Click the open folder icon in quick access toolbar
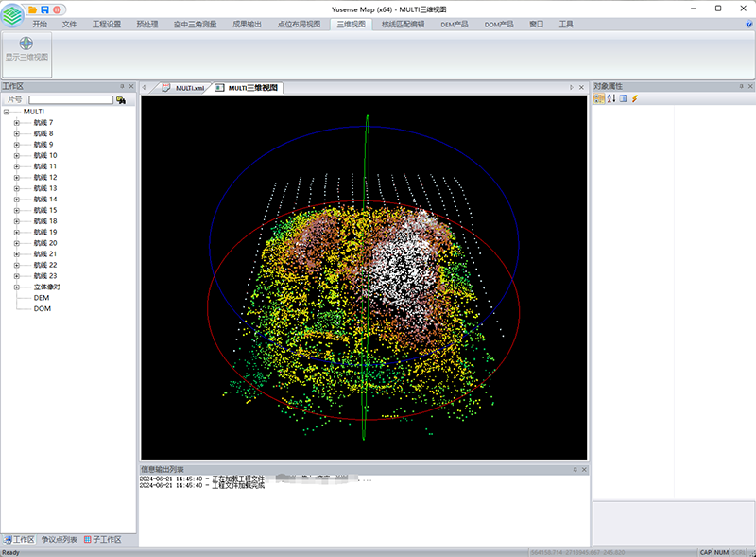Screen dimensions: 756x557 [32, 9]
